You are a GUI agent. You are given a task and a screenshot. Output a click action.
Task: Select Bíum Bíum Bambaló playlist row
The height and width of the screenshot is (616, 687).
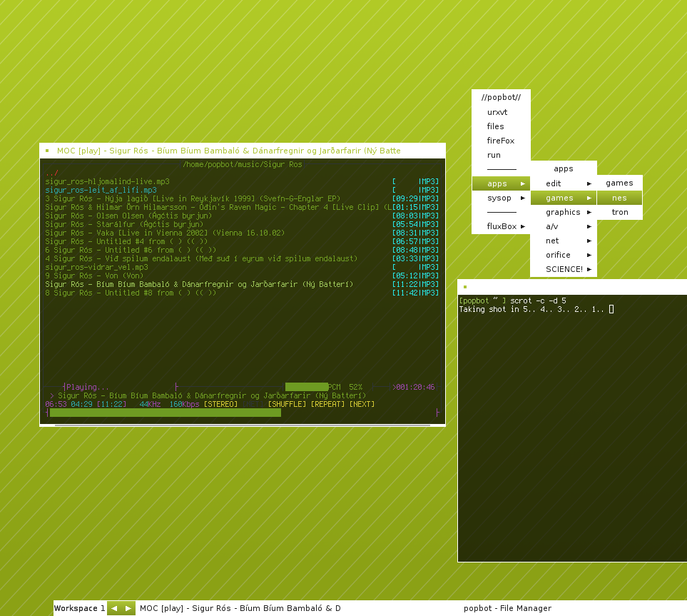[242, 284]
